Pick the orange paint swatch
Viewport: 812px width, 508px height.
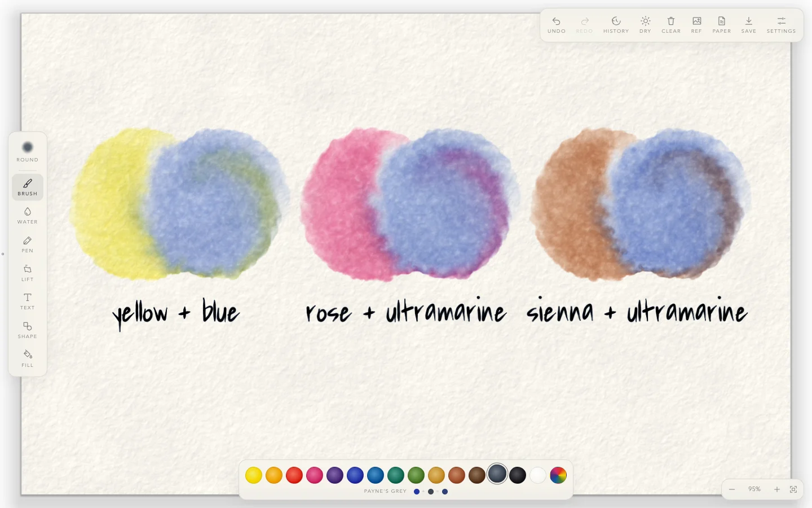(x=274, y=475)
